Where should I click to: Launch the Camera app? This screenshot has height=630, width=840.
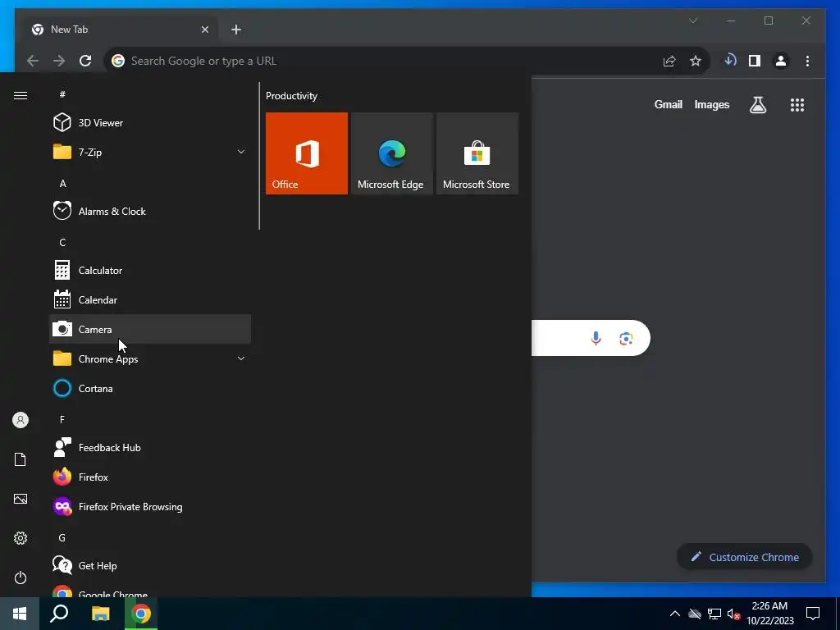pos(150,330)
